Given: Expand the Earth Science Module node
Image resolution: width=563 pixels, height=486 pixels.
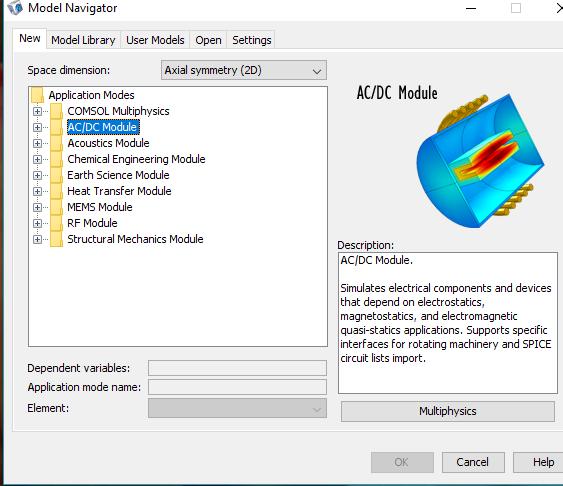Looking at the screenshot, I should tap(37, 175).
